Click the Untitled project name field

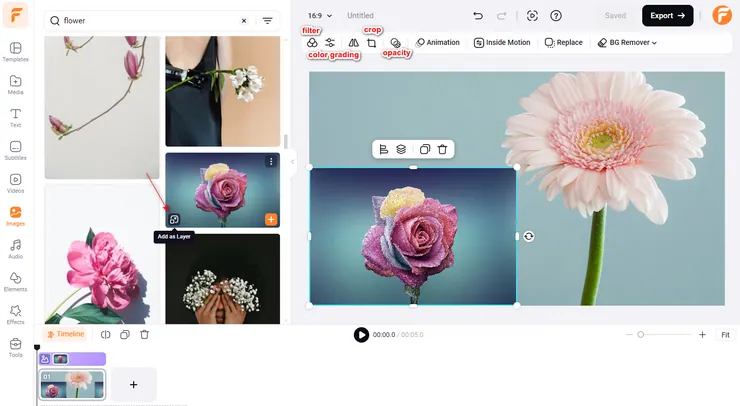pyautogui.click(x=361, y=16)
